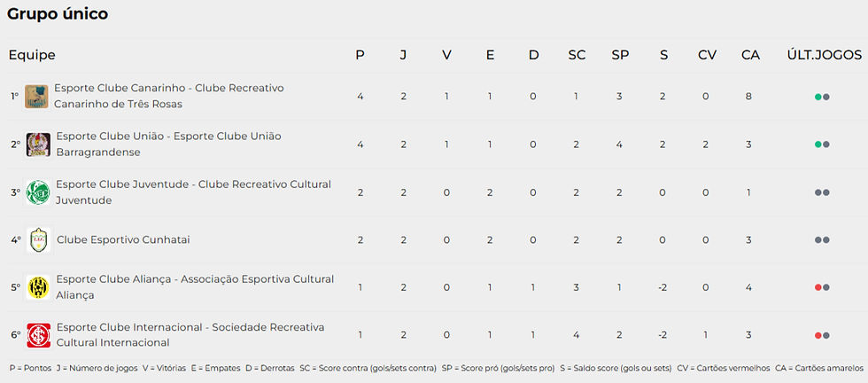The width and height of the screenshot is (868, 383).
Task: Click Internacional's red last-game result dot
Action: click(x=818, y=335)
